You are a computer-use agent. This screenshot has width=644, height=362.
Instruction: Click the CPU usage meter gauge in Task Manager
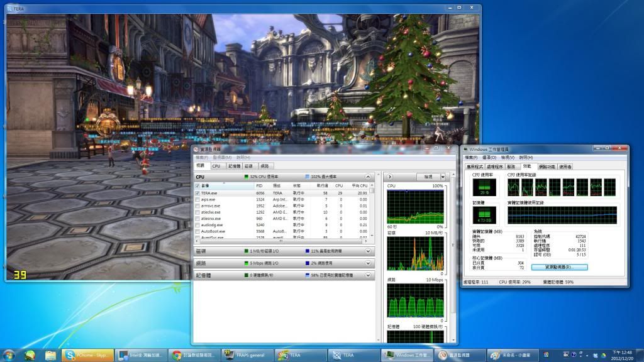[484, 187]
